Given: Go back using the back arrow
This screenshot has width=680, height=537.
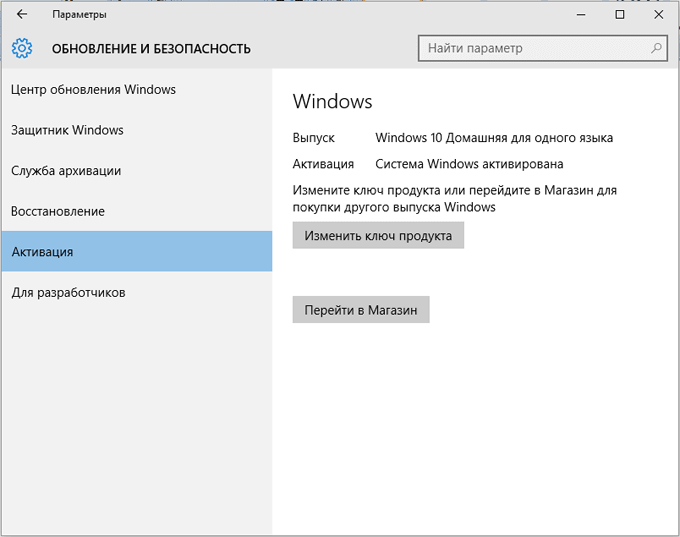Looking at the screenshot, I should [x=22, y=14].
